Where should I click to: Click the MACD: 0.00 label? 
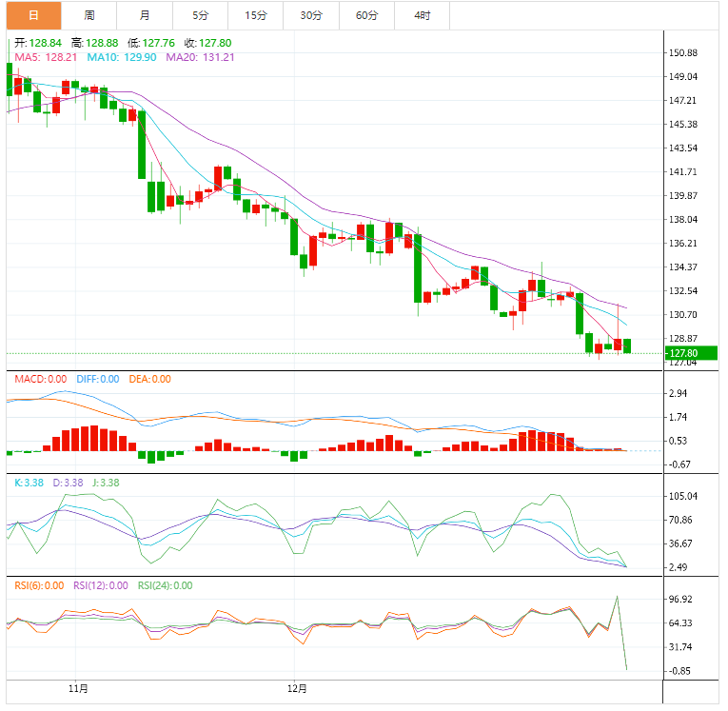(x=40, y=379)
